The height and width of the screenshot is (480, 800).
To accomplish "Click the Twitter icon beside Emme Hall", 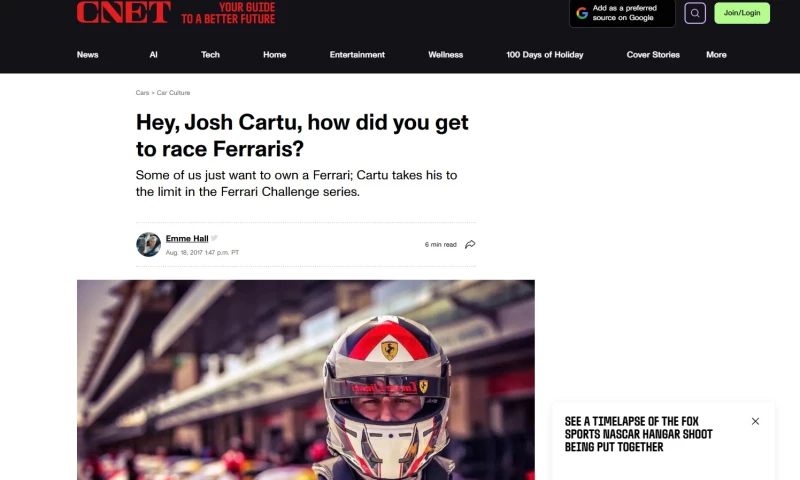I will click(214, 238).
